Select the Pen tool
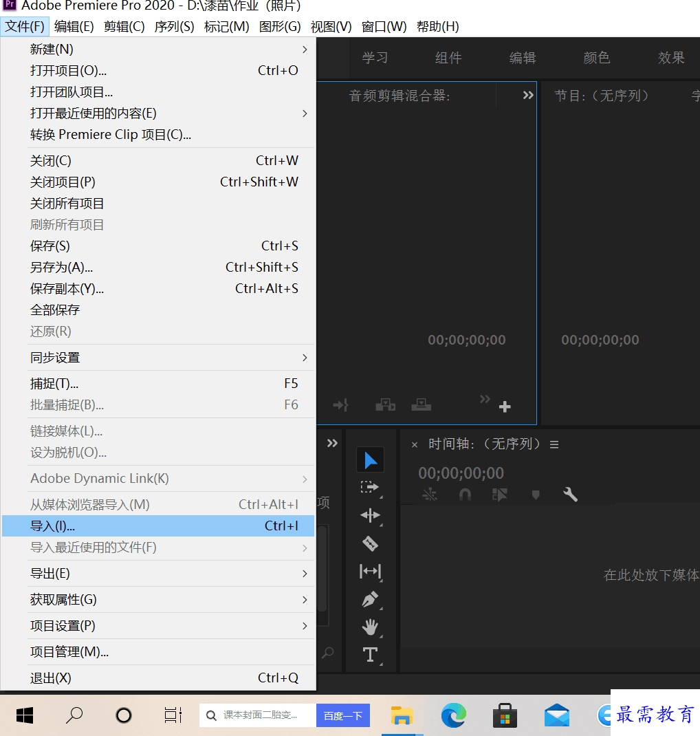The width and height of the screenshot is (700, 736). point(370,599)
